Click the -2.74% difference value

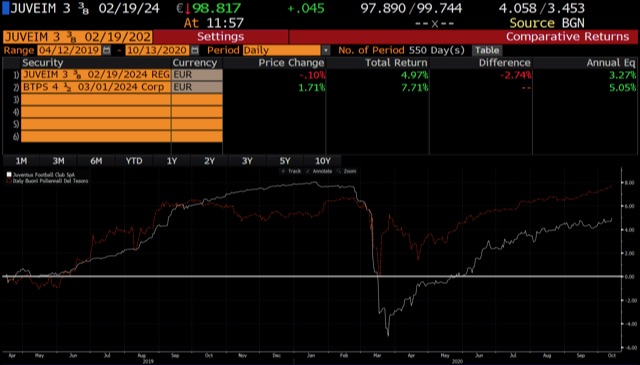pyautogui.click(x=516, y=75)
